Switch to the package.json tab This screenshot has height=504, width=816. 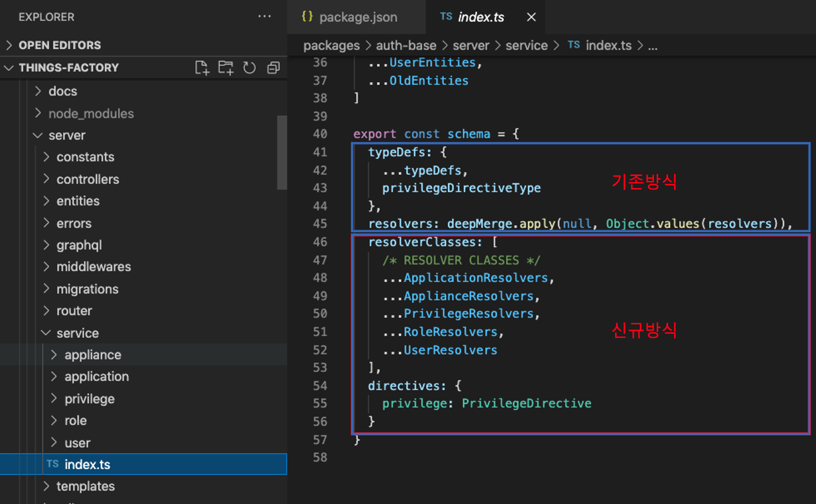pos(357,17)
